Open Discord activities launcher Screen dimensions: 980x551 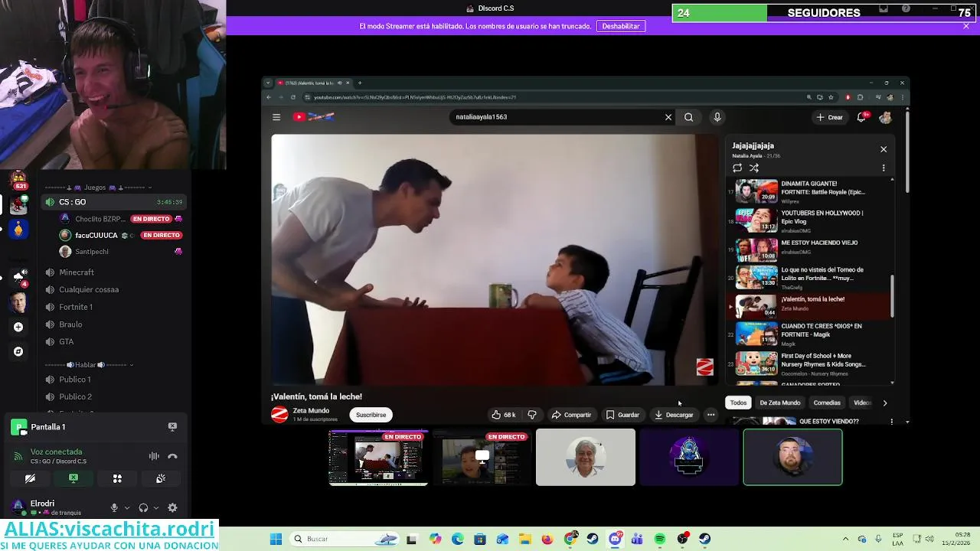117,478
